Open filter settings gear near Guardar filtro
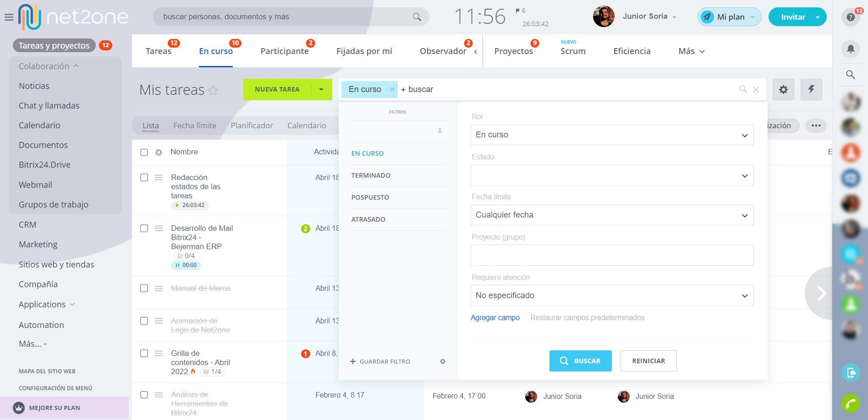The height and width of the screenshot is (420, 868). coord(443,361)
